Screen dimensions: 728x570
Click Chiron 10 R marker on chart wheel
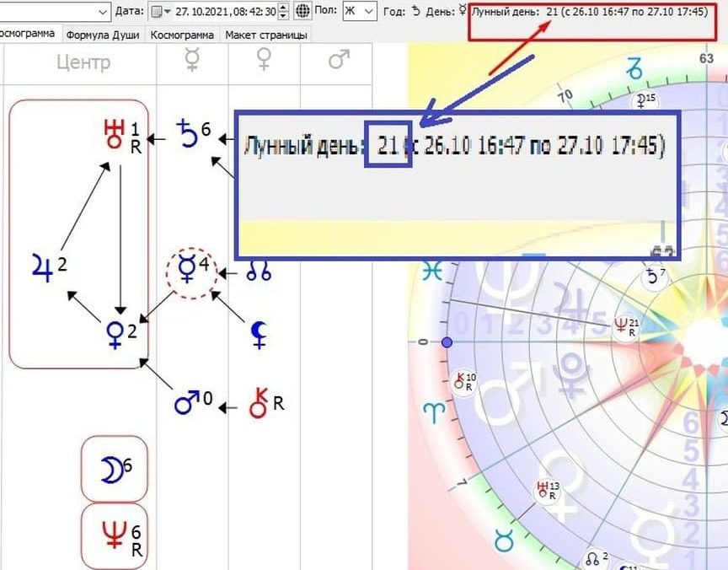[464, 382]
